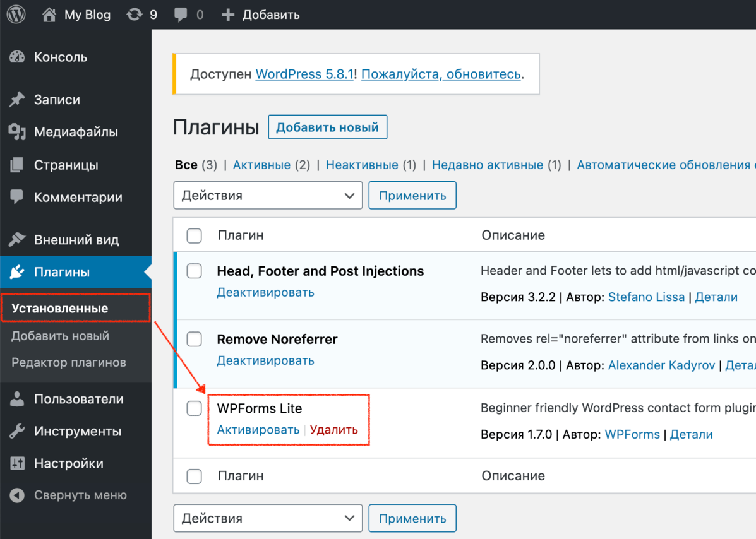Click the updates refresh icon

click(135, 15)
